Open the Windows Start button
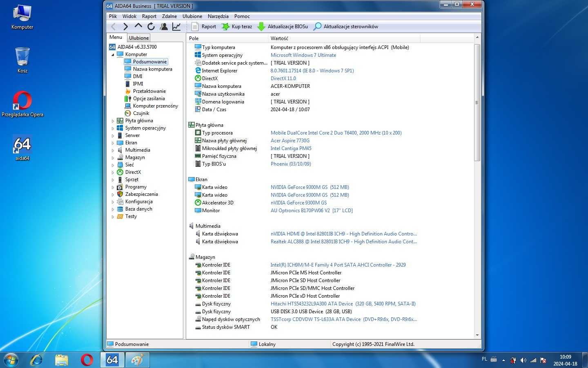The width and height of the screenshot is (588, 368). [11, 360]
